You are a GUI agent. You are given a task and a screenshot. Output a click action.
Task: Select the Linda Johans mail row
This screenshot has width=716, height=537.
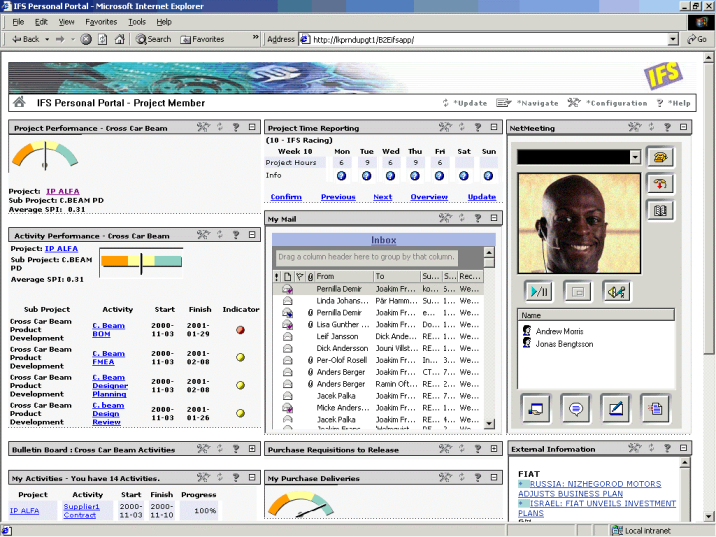pos(378,301)
